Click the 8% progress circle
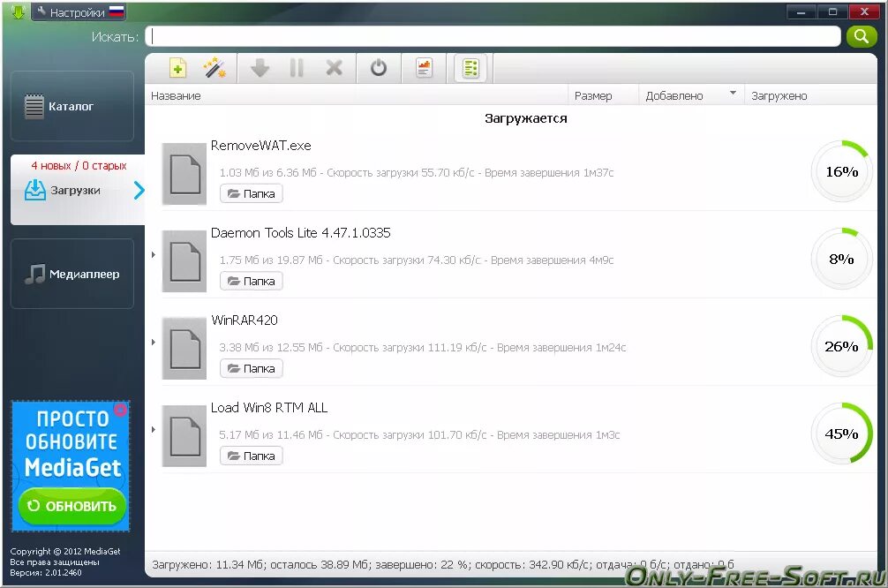This screenshot has height=588, width=888. (x=841, y=259)
